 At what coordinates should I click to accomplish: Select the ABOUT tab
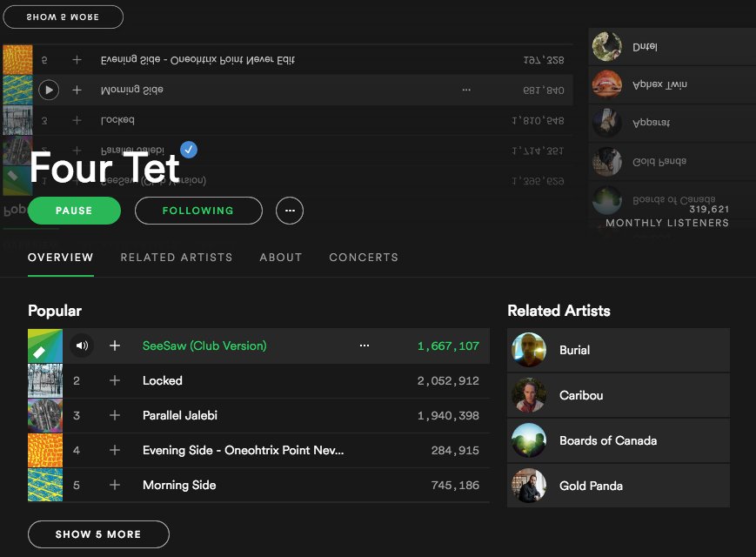pyautogui.click(x=280, y=258)
